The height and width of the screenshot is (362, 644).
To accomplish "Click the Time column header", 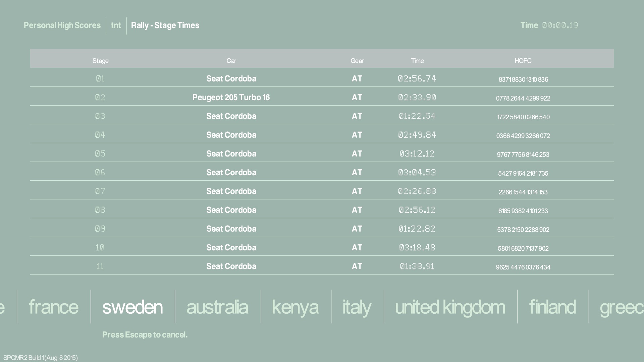I will pos(417,61).
